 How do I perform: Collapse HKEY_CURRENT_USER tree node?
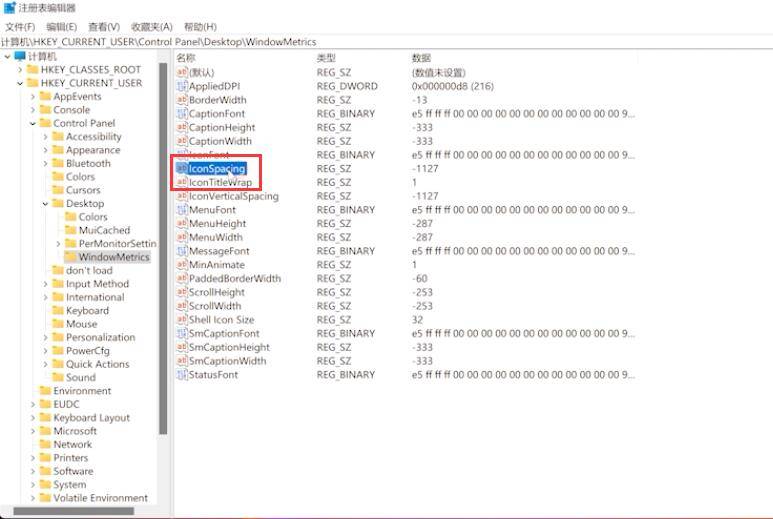pos(20,83)
